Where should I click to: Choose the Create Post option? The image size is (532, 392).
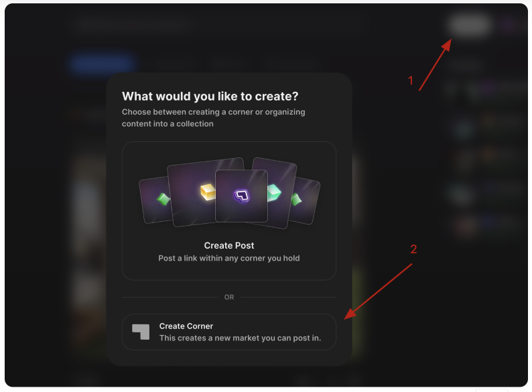[229, 211]
